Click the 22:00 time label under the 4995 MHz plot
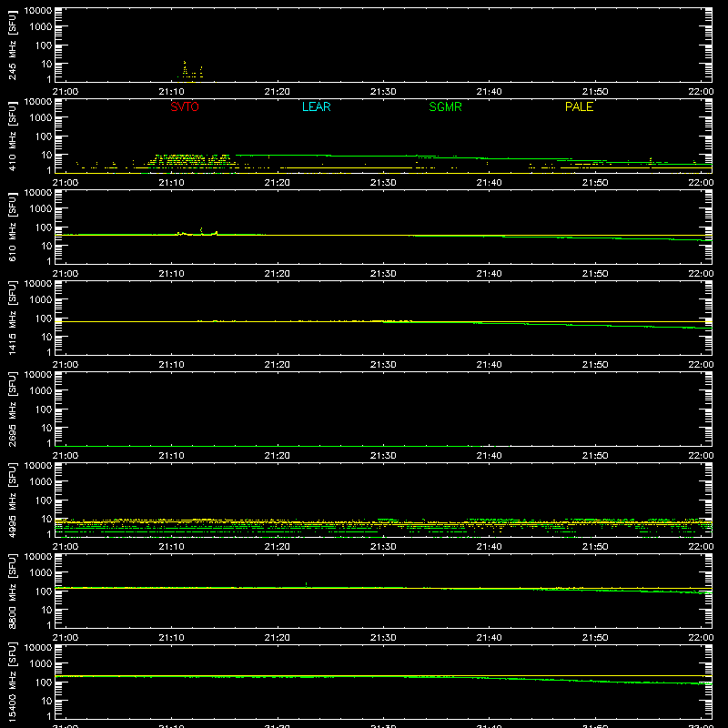The image size is (728, 728). coord(701,547)
